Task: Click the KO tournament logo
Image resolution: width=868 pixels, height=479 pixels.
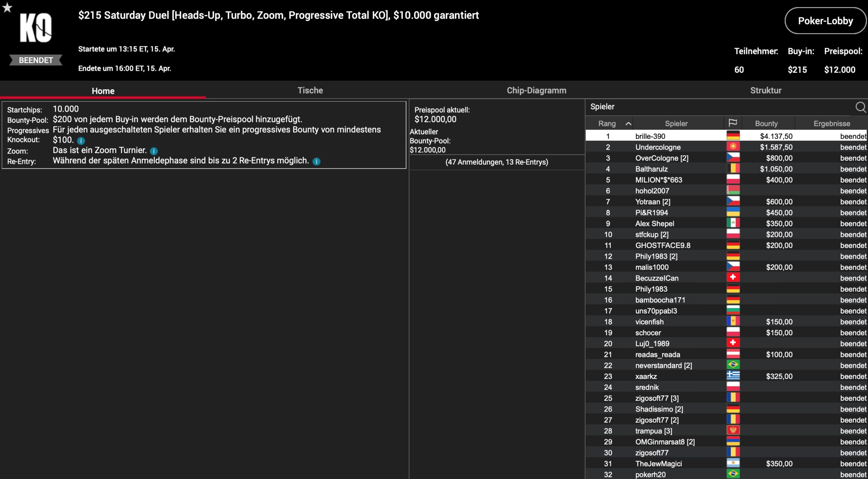Action: 36,28
